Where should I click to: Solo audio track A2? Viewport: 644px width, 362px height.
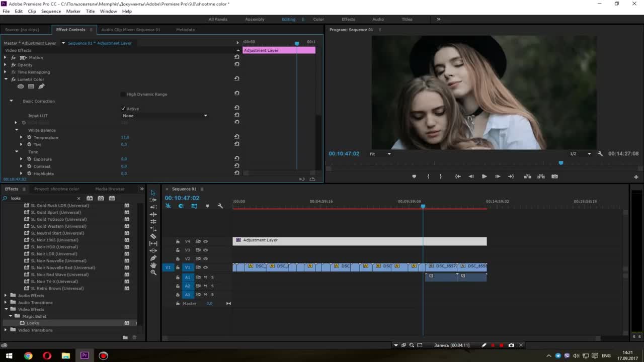coord(212,286)
